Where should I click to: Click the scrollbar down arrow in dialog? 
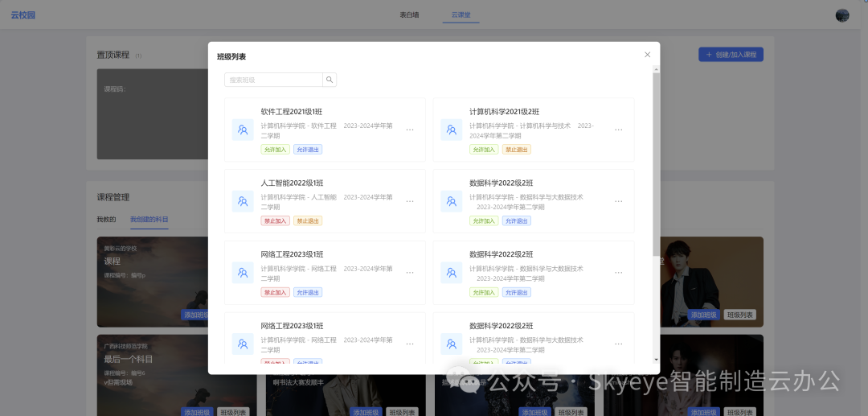tap(657, 360)
